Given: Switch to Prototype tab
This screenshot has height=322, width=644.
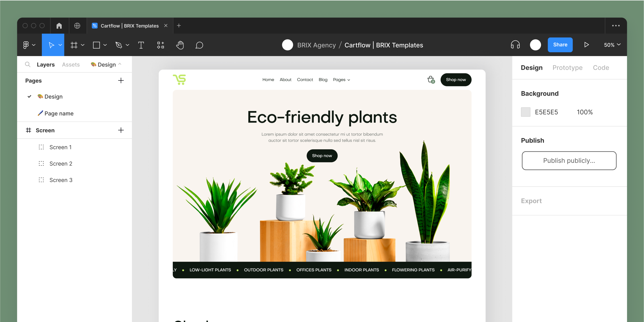Looking at the screenshot, I should [x=567, y=67].
